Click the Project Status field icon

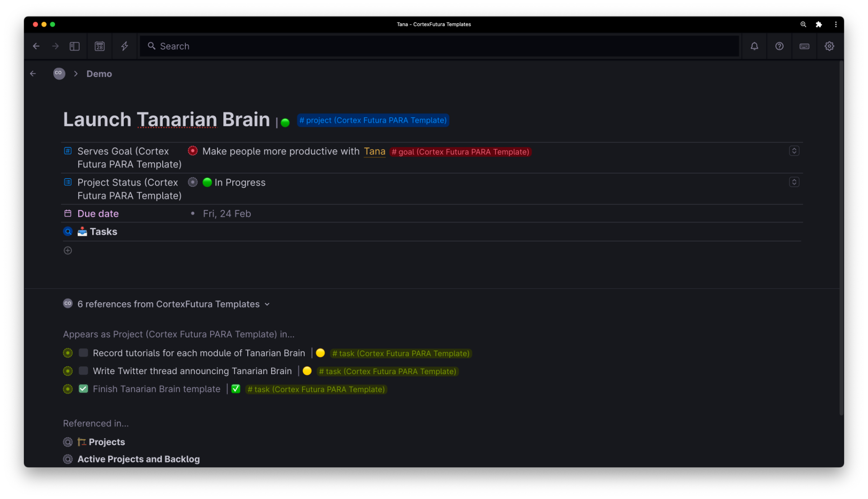pos(68,182)
